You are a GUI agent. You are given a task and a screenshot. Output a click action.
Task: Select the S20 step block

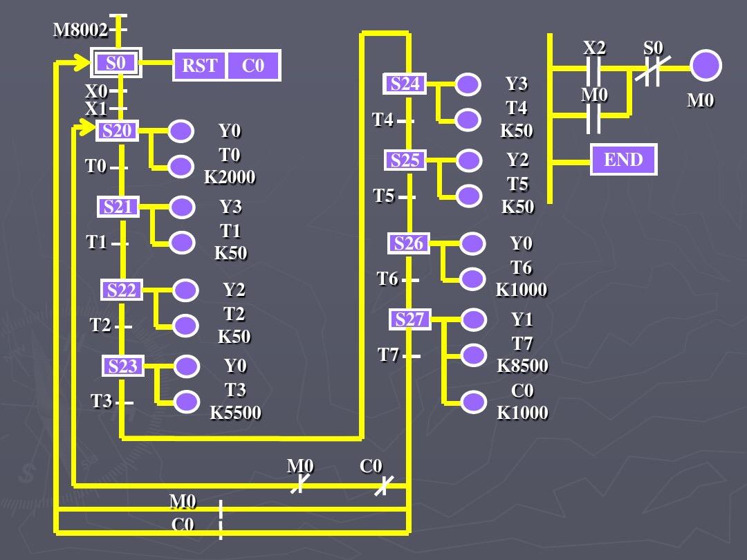pyautogui.click(x=117, y=131)
